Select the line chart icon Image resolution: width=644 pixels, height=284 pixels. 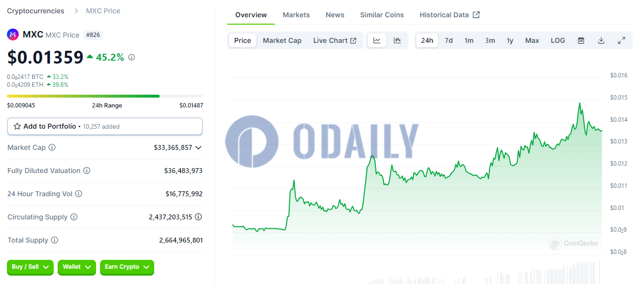(377, 40)
